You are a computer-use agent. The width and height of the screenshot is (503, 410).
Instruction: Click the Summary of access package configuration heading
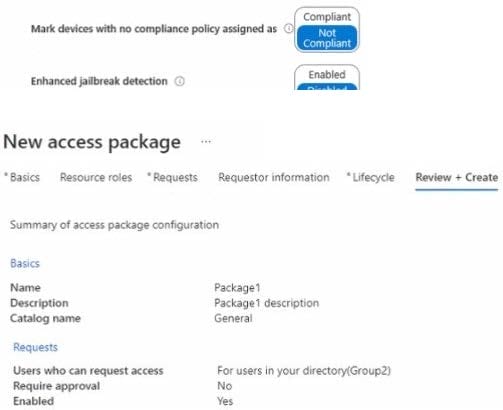coord(114,225)
